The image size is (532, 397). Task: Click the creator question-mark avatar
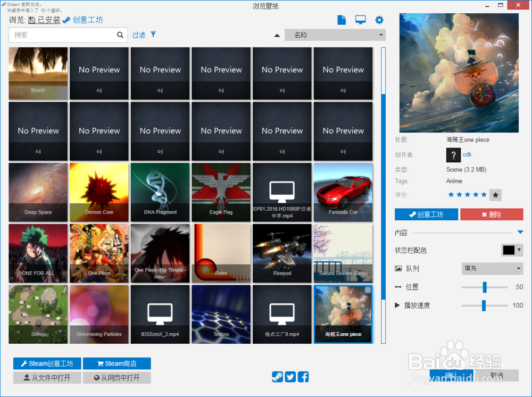point(453,155)
